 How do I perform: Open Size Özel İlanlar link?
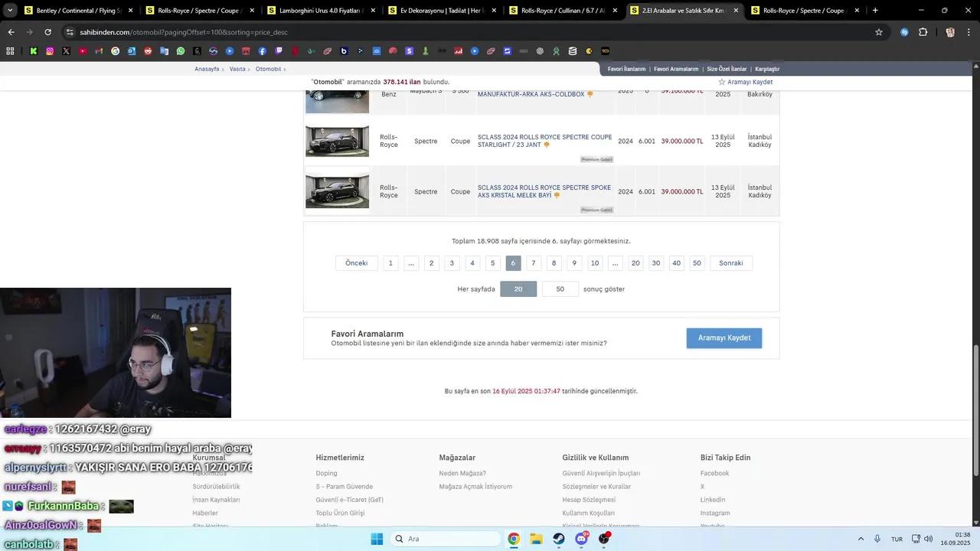point(727,69)
